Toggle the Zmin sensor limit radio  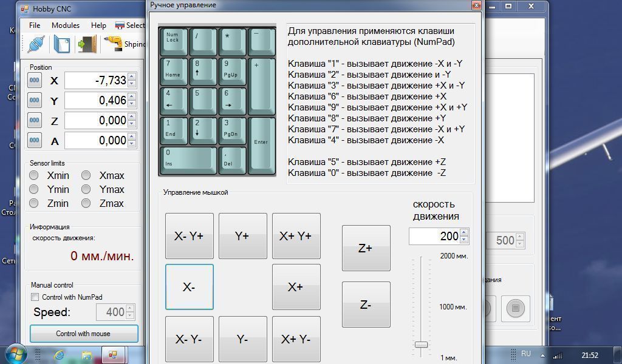(x=34, y=203)
